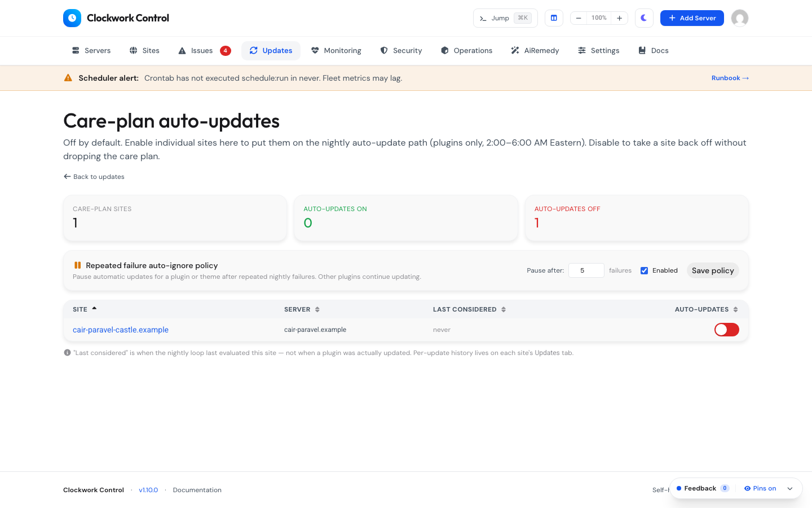Viewport: 812px width, 508px height.
Task: Open the Jump command palette
Action: point(505,18)
